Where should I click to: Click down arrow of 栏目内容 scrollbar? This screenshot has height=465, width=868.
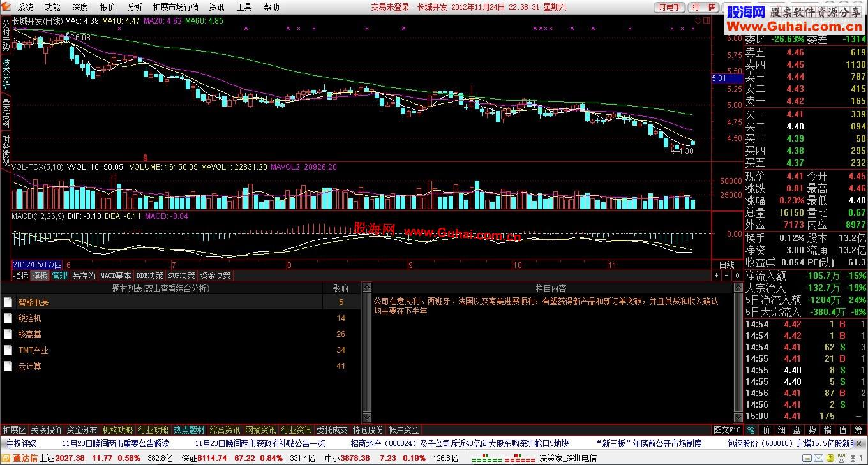click(x=738, y=417)
